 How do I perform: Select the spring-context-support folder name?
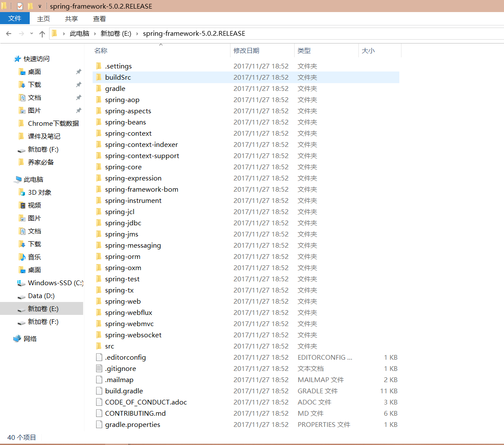click(x=142, y=156)
